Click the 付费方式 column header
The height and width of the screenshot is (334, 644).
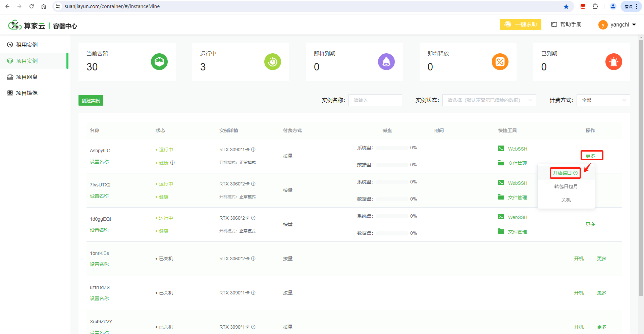(x=292, y=130)
